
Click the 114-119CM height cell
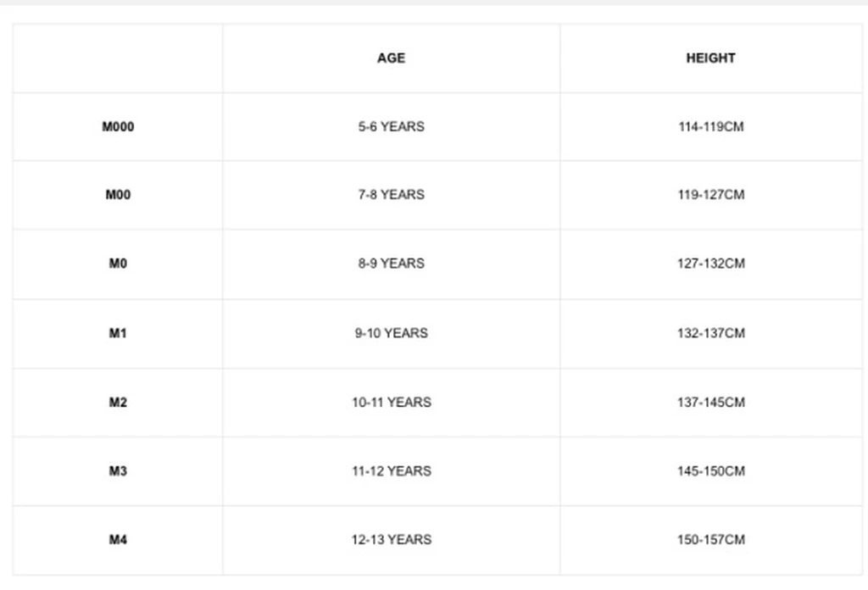[710, 127]
